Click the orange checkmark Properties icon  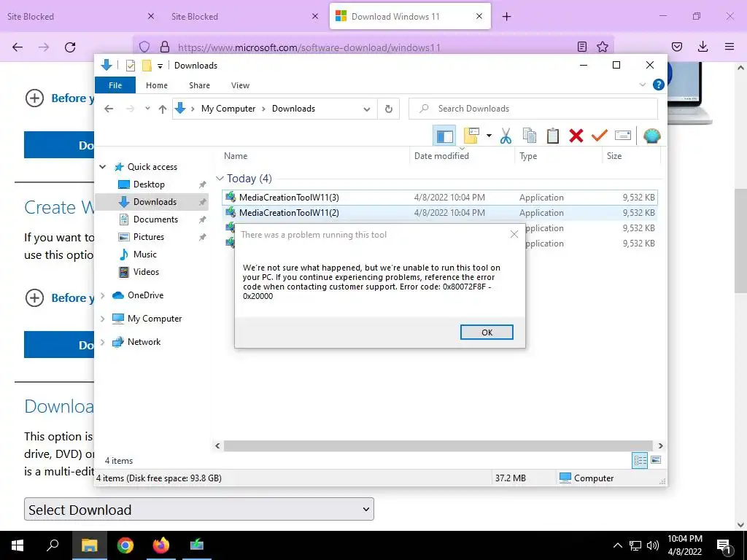click(x=600, y=136)
